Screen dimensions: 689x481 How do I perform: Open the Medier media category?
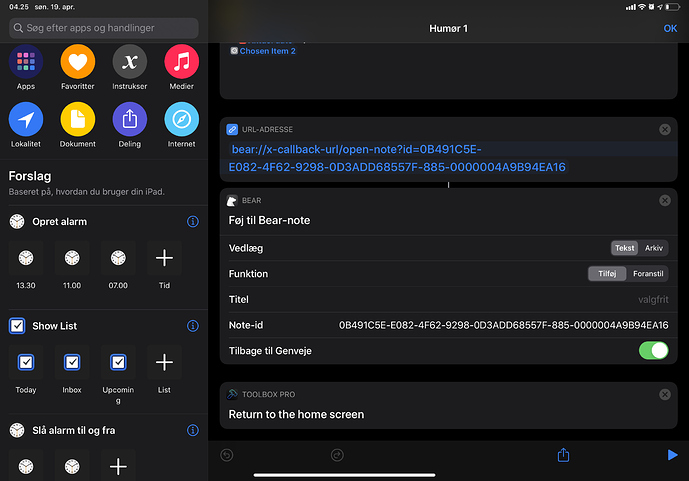(x=181, y=67)
